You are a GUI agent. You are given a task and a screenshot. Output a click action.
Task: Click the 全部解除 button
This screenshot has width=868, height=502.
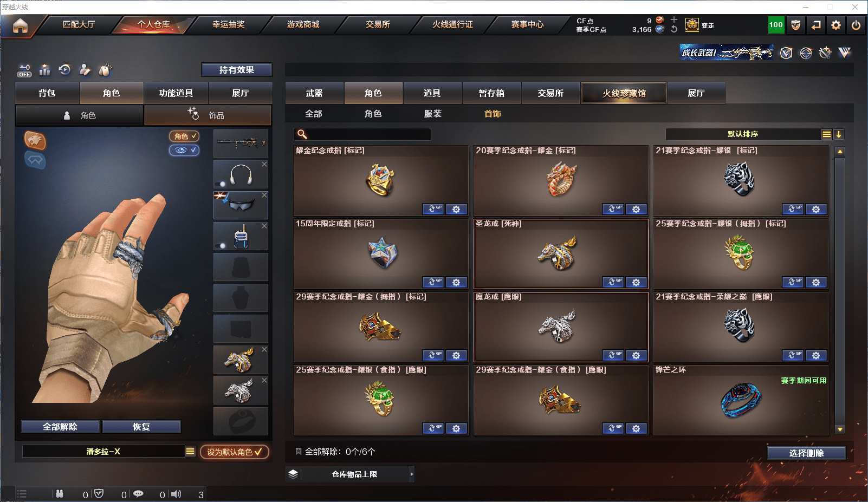click(x=60, y=427)
